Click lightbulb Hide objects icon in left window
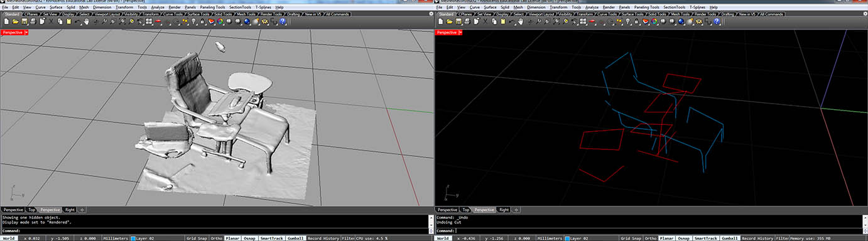Viewport: 868px width, 241px height. tap(194, 21)
